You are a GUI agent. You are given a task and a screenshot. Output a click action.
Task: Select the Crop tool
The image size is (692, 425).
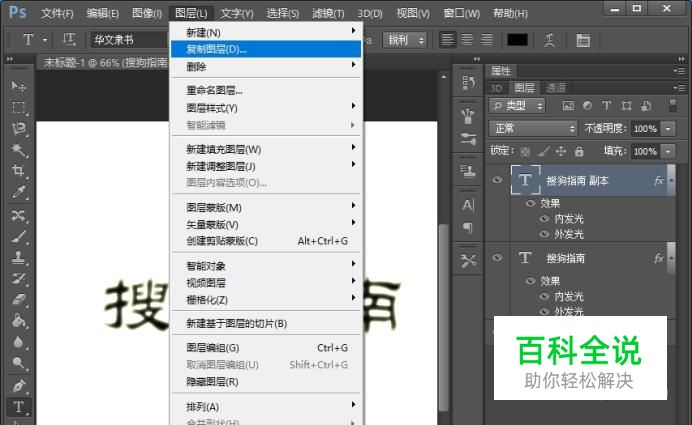click(18, 171)
